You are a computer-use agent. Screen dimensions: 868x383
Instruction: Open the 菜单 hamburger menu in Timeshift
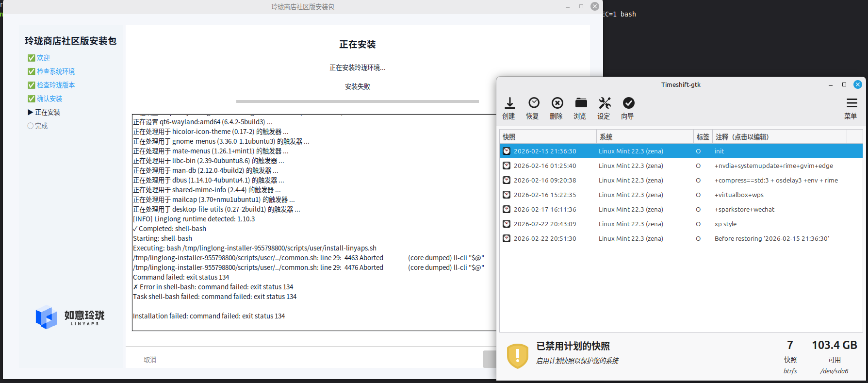852,103
